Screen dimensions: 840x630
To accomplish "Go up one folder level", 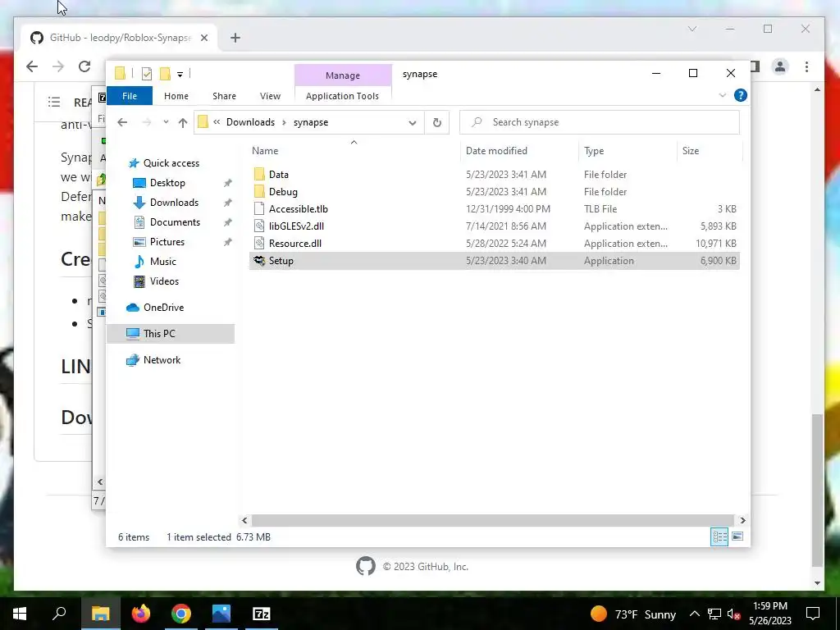I will [183, 123].
